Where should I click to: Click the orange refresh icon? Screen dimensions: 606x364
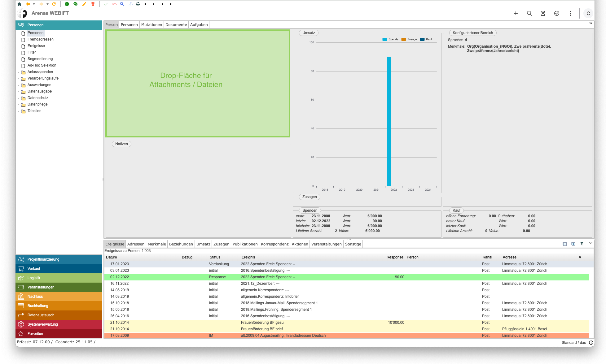point(54,4)
